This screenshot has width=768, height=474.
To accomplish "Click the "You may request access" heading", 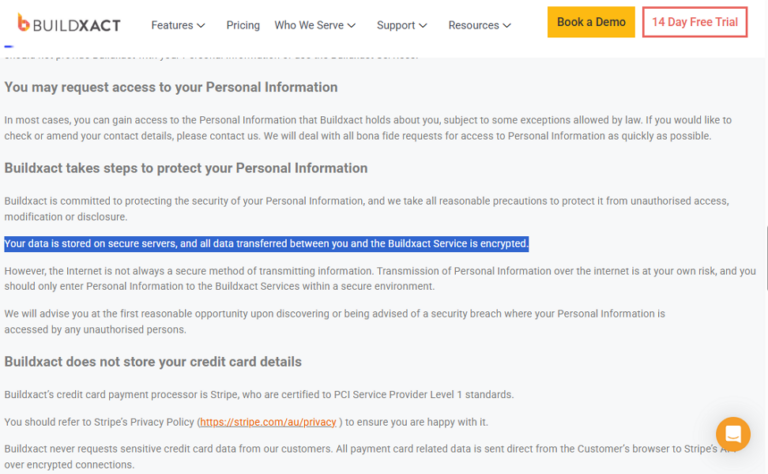I will pos(171,88).
